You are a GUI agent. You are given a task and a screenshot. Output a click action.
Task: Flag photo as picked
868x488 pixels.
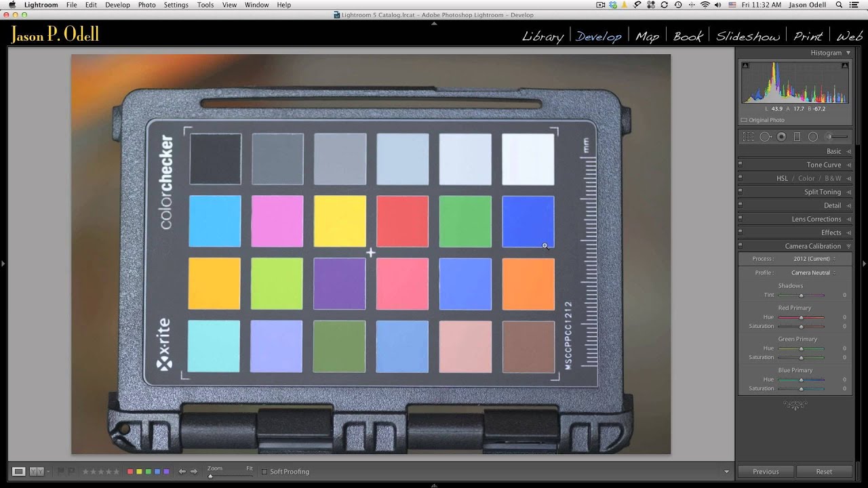click(x=61, y=471)
